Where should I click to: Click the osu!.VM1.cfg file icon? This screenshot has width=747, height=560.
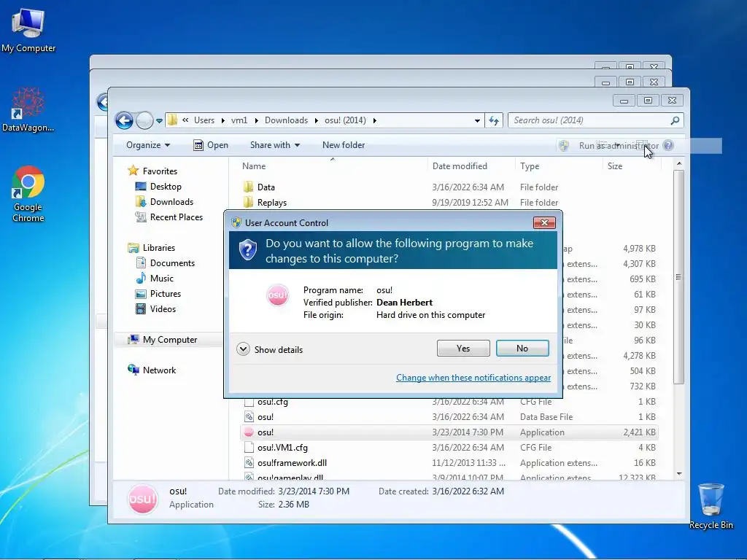pos(248,447)
